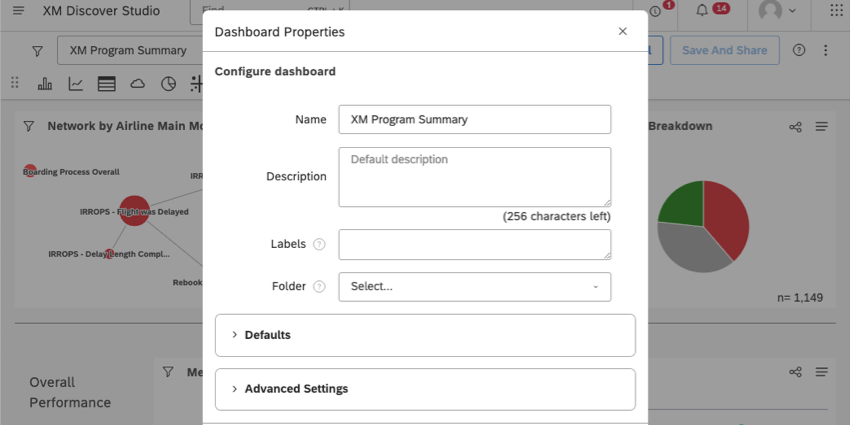Expand the Defaults section
Screen dimensions: 850x425
(x=425, y=335)
